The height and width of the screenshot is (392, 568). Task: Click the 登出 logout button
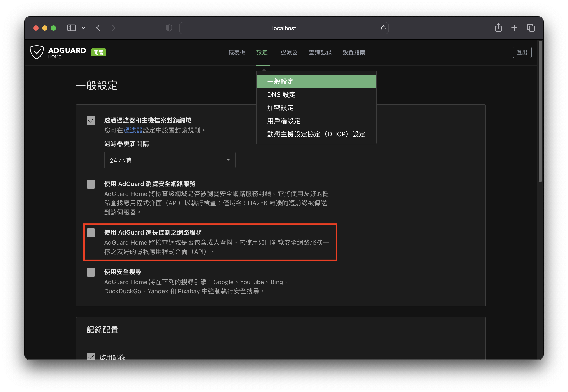(522, 52)
